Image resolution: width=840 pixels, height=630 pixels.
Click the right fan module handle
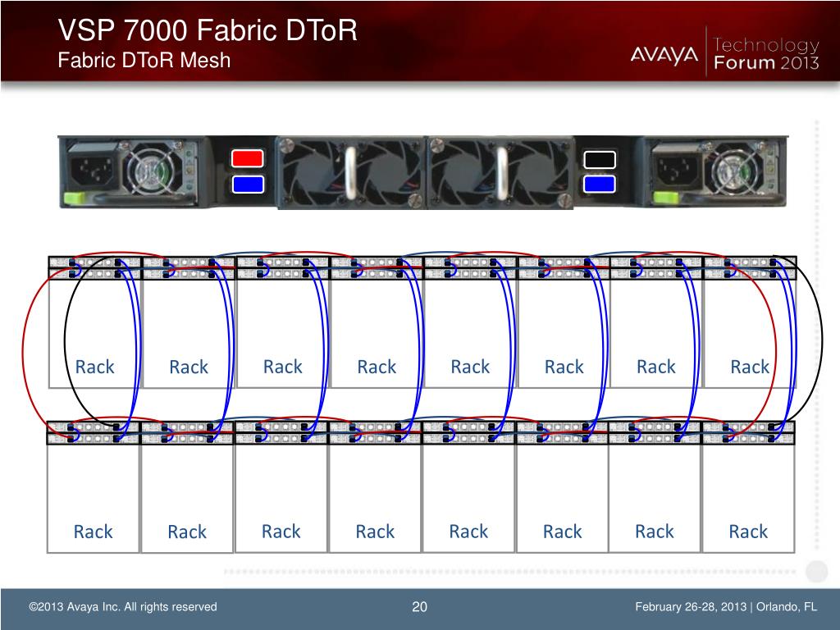point(502,172)
